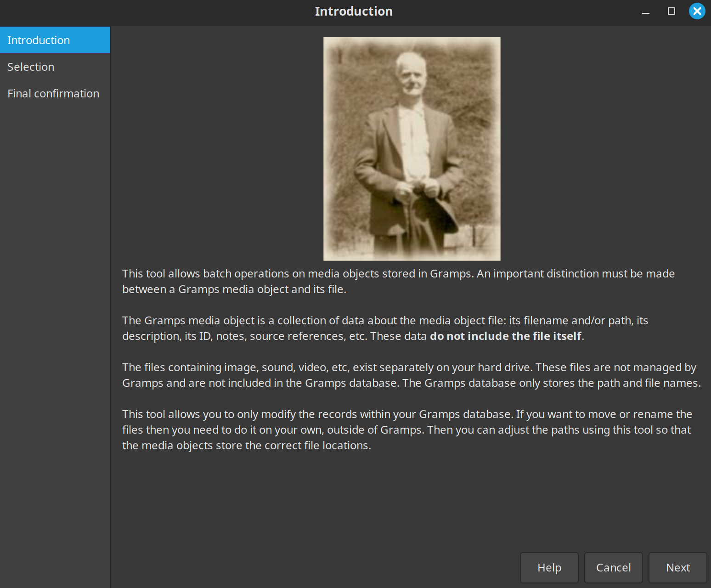Viewport: 711px width, 588px height.
Task: Minimize the Introduction window
Action: pos(646,11)
